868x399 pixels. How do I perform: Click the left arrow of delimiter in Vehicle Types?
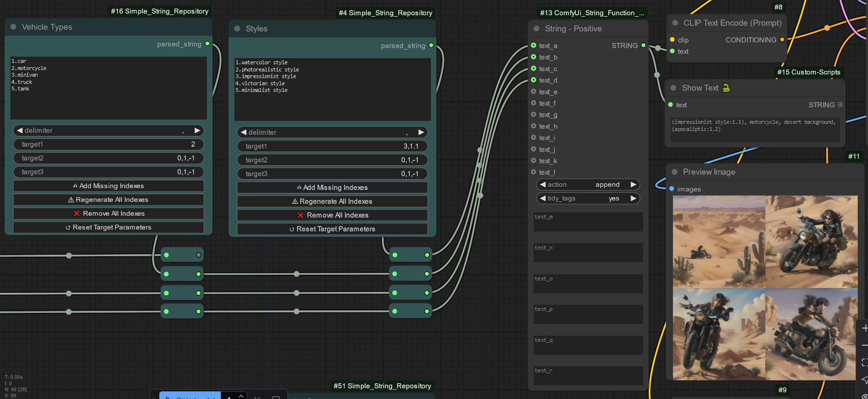[20, 130]
